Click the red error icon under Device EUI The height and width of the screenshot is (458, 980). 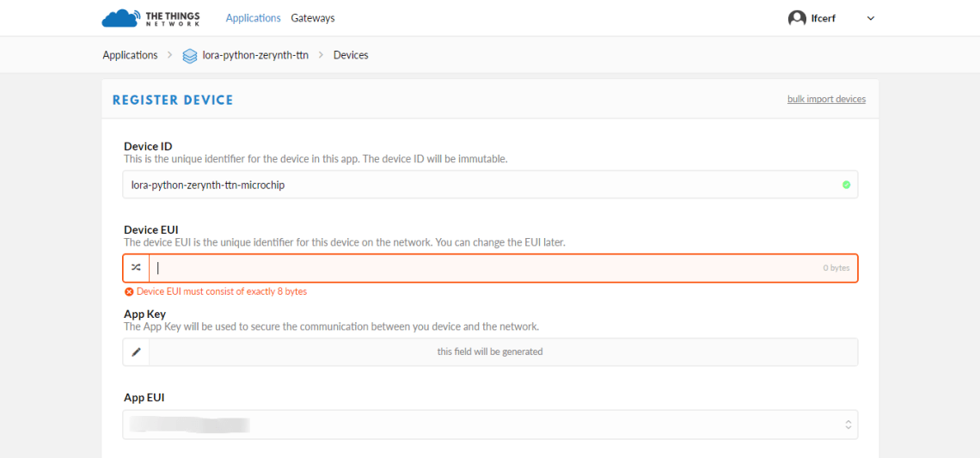[129, 292]
